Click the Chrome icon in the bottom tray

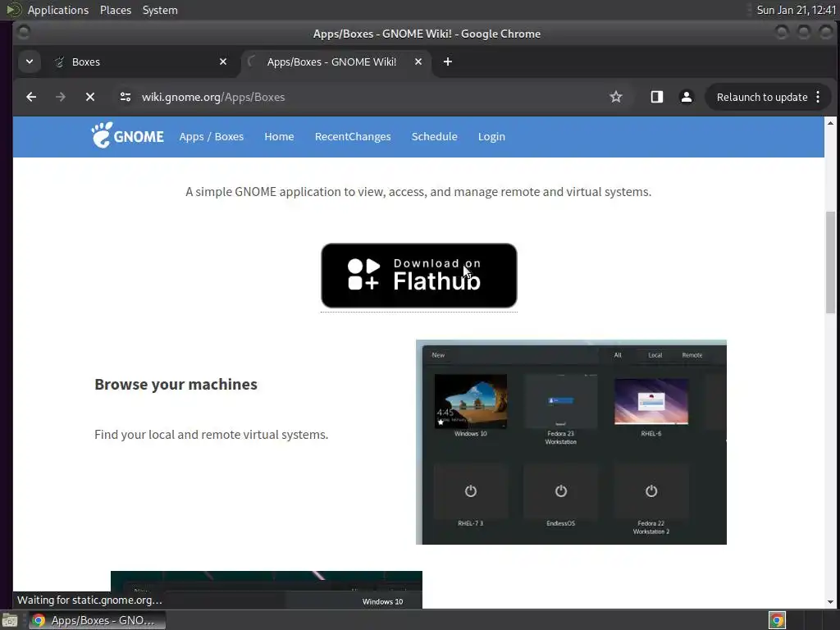[777, 620]
